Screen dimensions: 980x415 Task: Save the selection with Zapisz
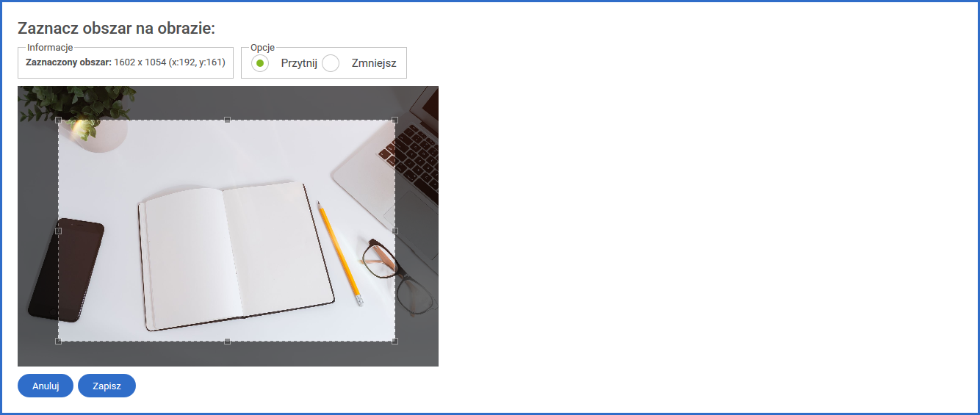(x=107, y=386)
